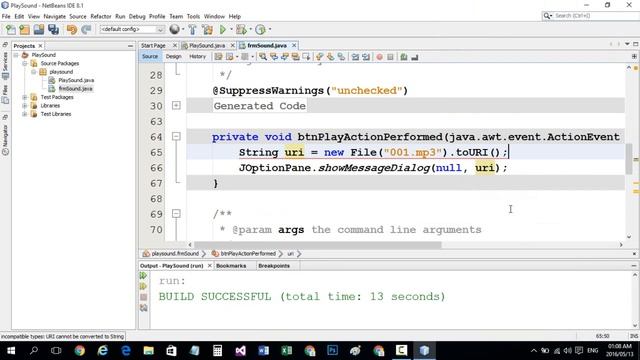Click the Shift Line Left icon
This screenshot has height=360, width=640.
point(355,57)
